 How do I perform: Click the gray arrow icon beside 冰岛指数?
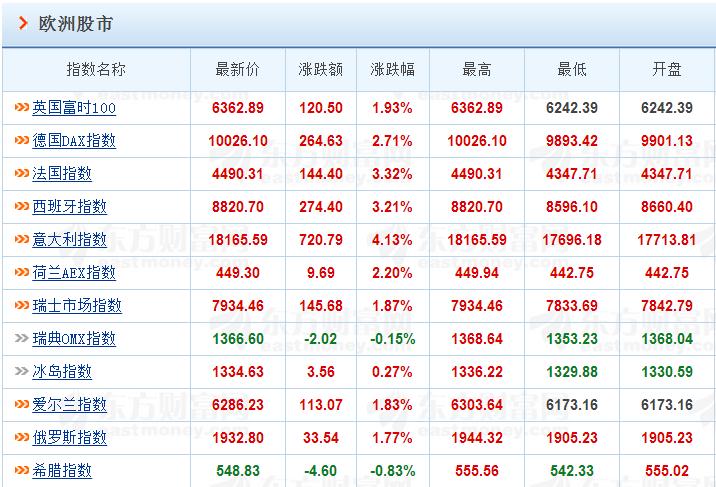point(21,372)
